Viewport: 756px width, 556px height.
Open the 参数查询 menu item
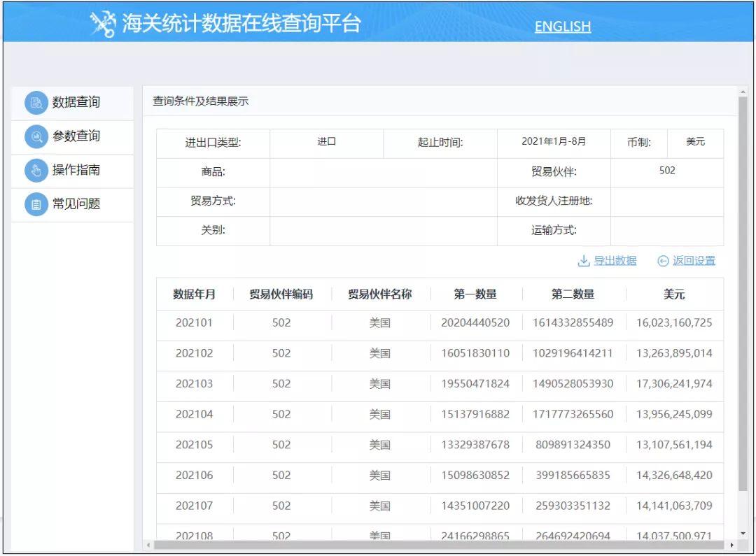pyautogui.click(x=76, y=136)
